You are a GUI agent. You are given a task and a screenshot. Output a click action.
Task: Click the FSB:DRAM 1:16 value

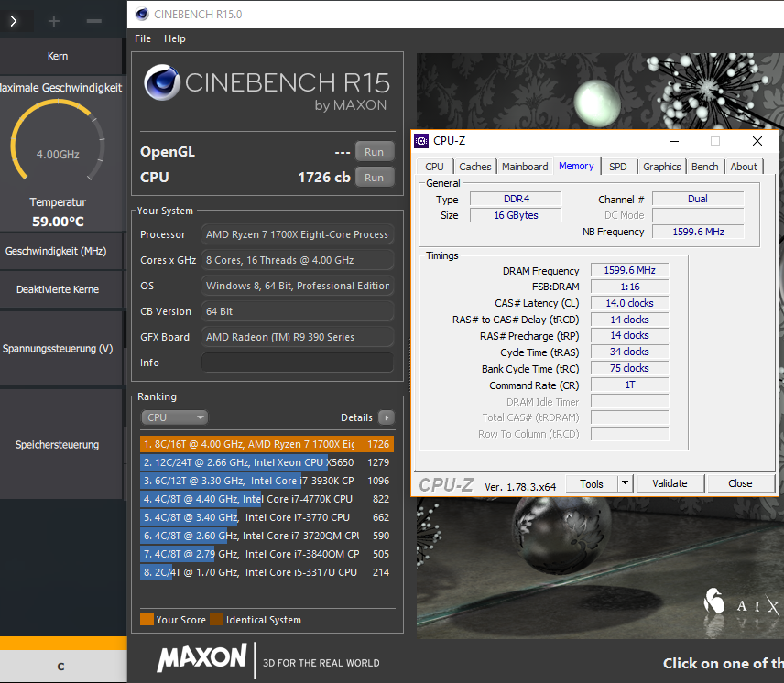click(x=629, y=287)
